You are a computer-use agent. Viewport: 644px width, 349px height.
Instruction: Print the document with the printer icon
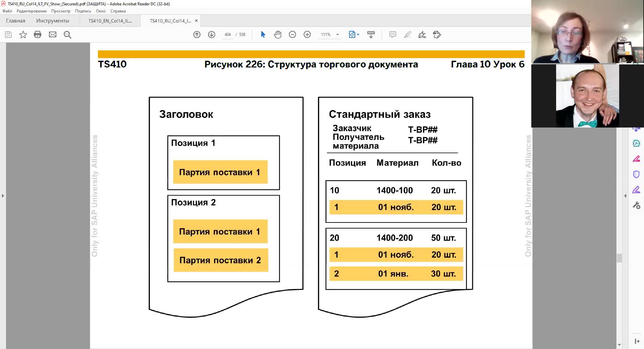pyautogui.click(x=38, y=35)
